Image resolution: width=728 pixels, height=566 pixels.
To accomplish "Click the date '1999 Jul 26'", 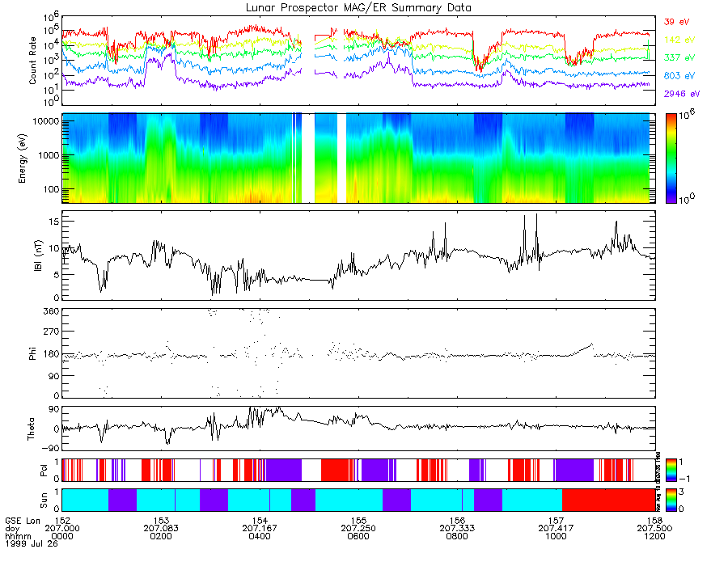I will click(32, 543).
